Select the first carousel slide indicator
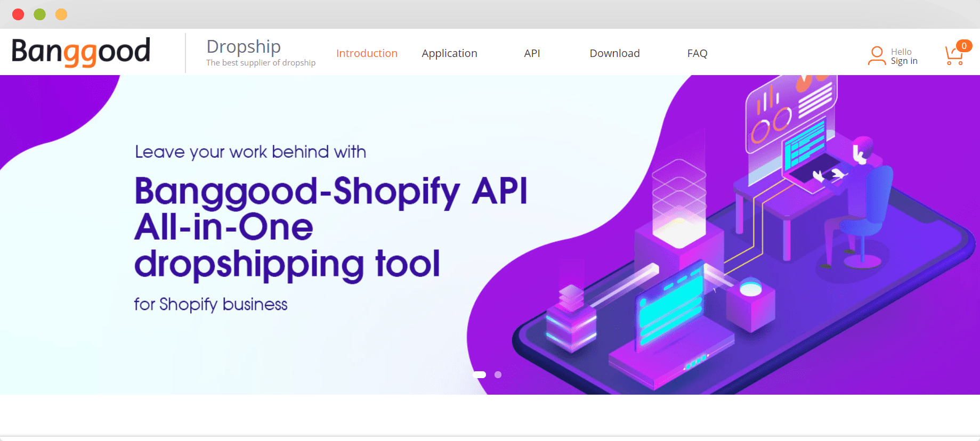This screenshot has width=980, height=441. click(x=479, y=374)
